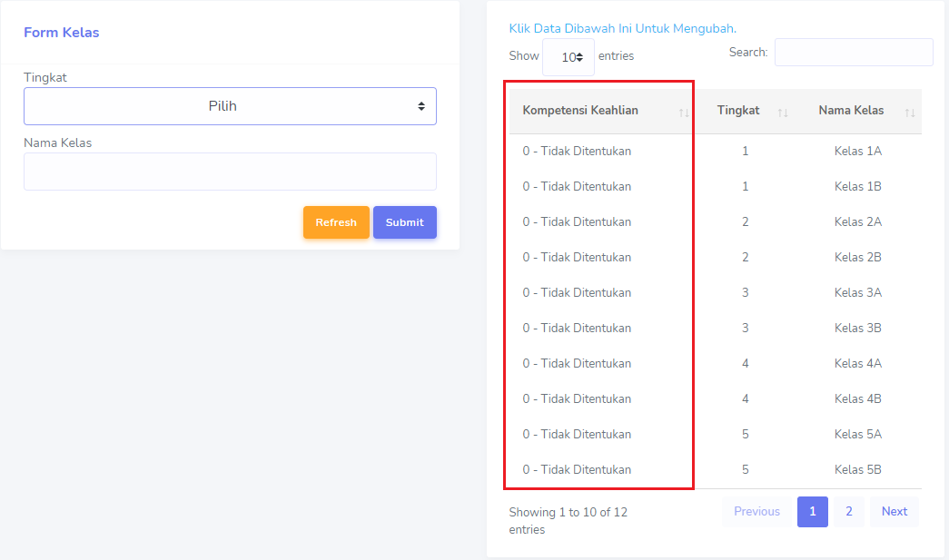Sort by Kompetensi Keahlian column arrows
This screenshot has width=949, height=560.
tap(684, 112)
